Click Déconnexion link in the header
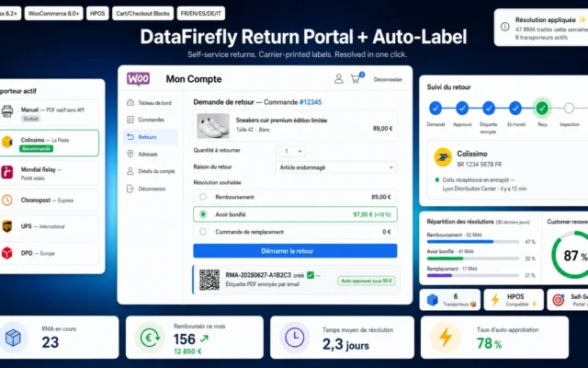Image resolution: width=588 pixels, height=368 pixels. 388,80
